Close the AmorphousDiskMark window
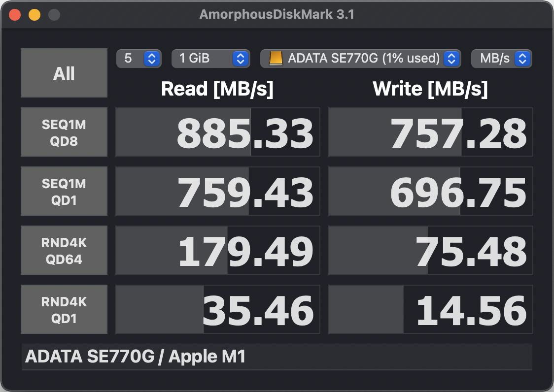The image size is (554, 392). (15, 15)
